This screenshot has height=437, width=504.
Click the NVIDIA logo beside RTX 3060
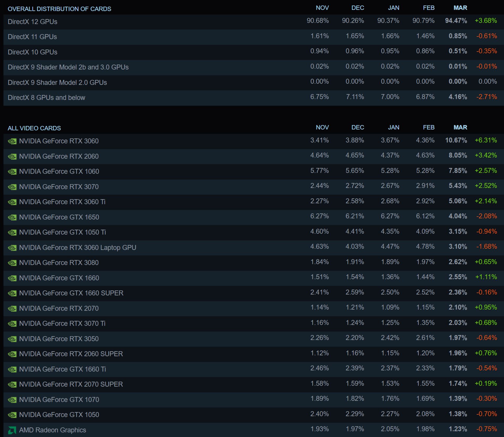12,141
